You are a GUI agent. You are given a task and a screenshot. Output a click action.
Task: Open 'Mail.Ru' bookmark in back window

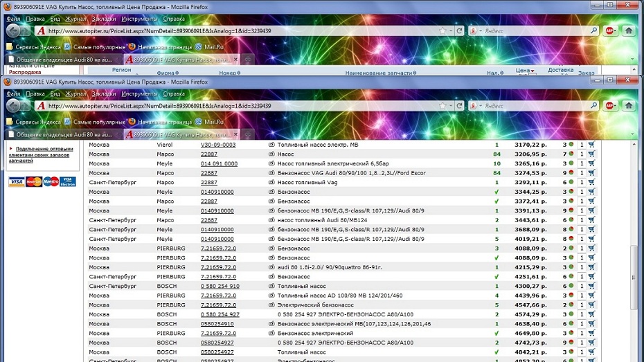[209, 47]
